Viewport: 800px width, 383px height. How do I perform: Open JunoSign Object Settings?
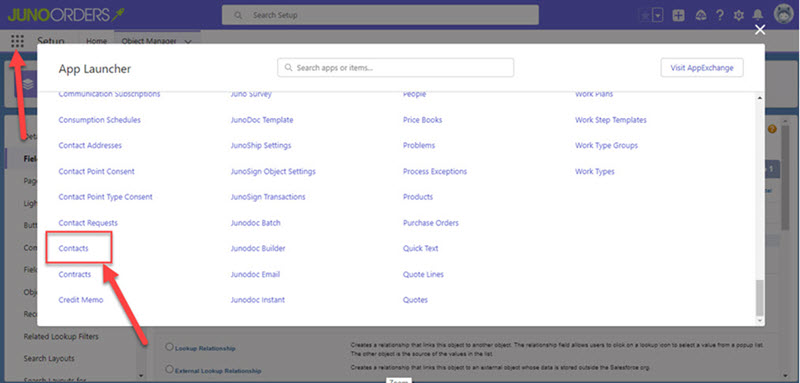point(273,171)
